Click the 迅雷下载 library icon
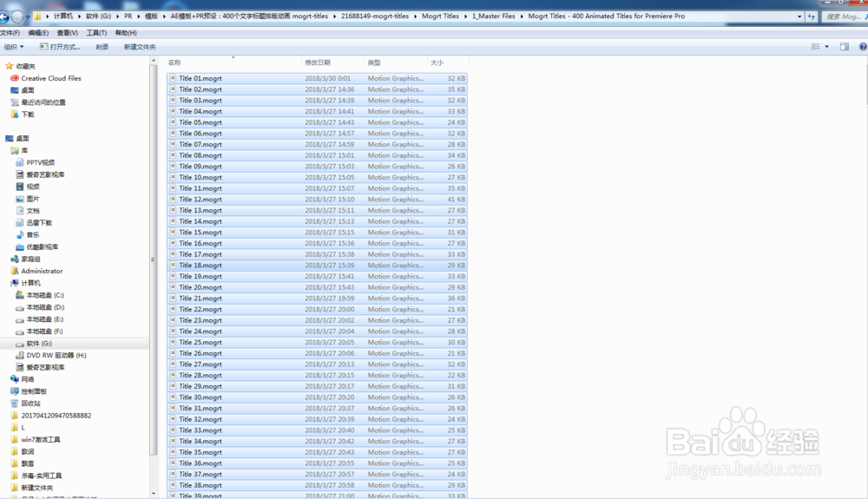The height and width of the screenshot is (499, 868). point(20,223)
